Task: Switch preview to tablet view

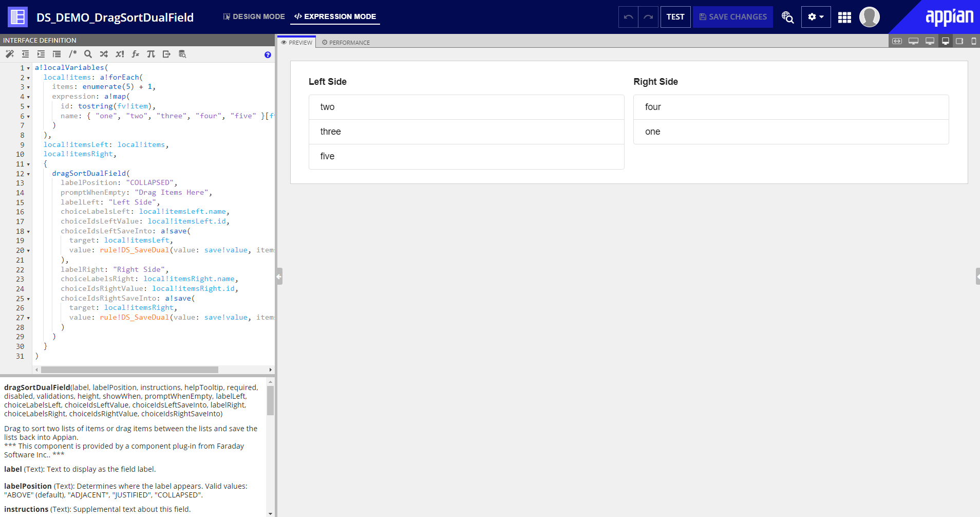Action: click(x=959, y=41)
